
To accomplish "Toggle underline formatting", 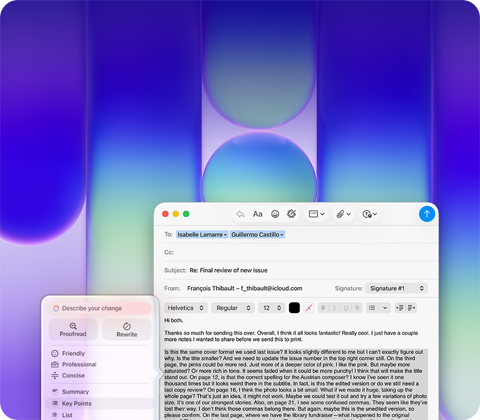I will click(x=346, y=308).
